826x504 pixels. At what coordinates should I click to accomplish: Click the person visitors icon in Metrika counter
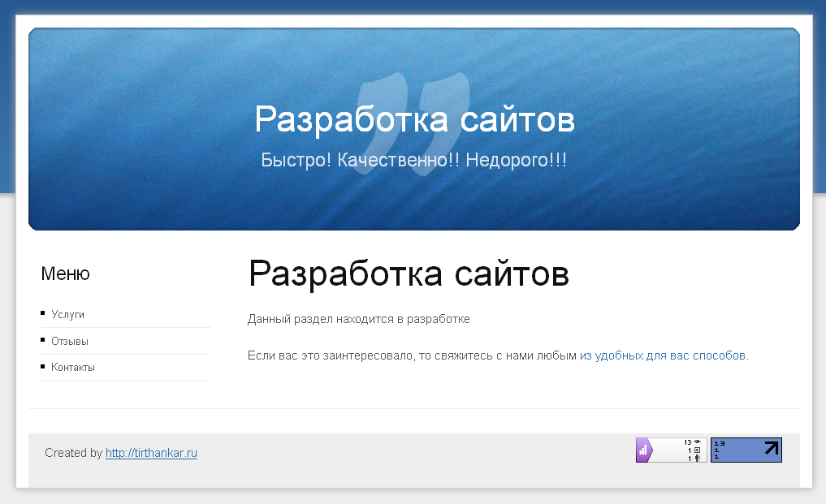697,459
